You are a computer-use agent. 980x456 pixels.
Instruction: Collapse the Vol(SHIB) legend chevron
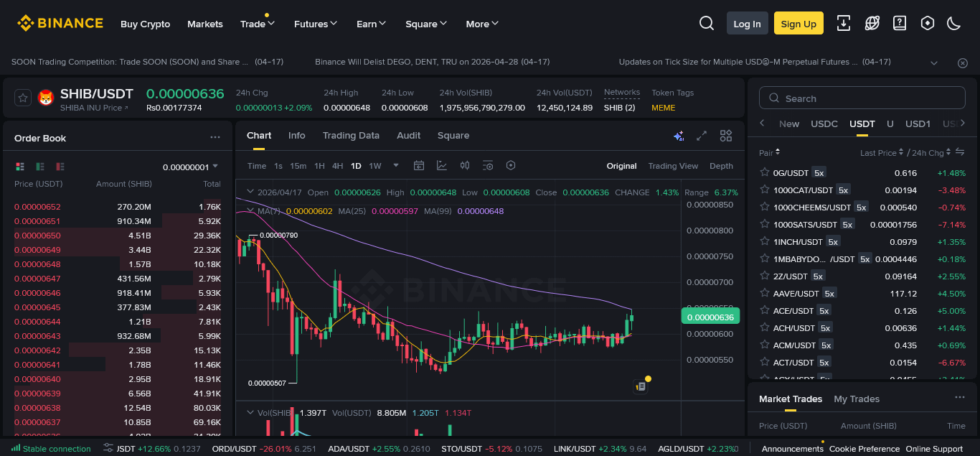pyautogui.click(x=250, y=412)
